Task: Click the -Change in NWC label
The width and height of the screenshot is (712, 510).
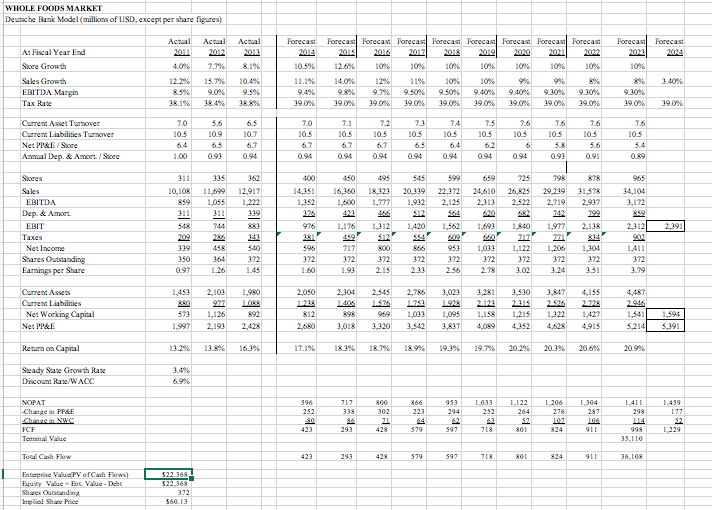Action: coord(48,421)
